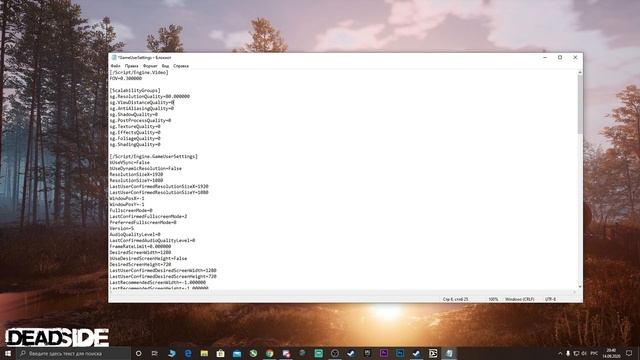Click the sg.ShadingQuality=0 line
Image resolution: width=640 pixels, height=360 pixels.
click(135, 144)
